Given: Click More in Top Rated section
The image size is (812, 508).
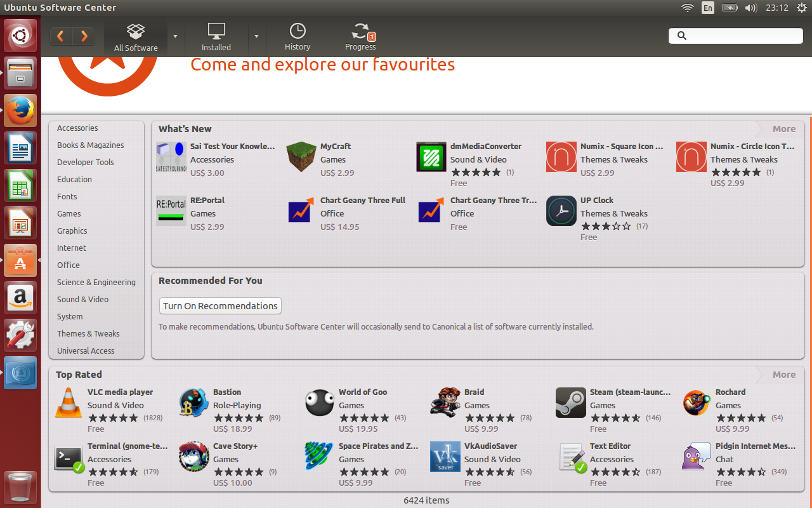Looking at the screenshot, I should pyautogui.click(x=783, y=375).
